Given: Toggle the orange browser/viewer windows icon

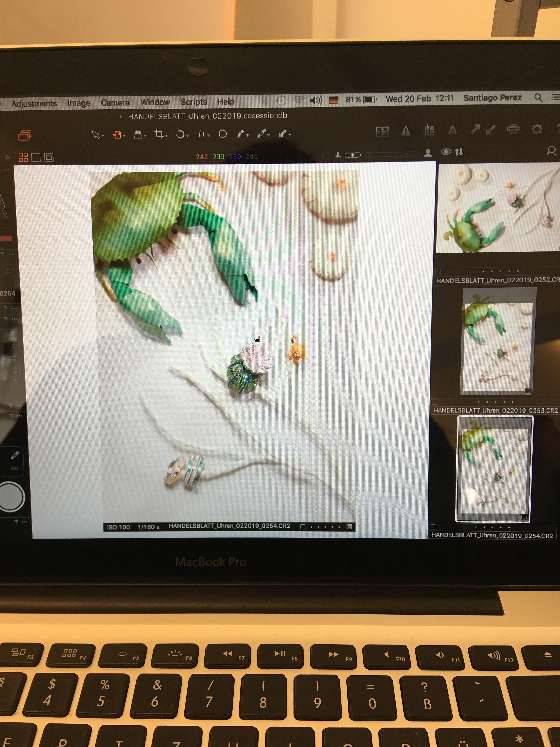Looking at the screenshot, I should 25,135.
